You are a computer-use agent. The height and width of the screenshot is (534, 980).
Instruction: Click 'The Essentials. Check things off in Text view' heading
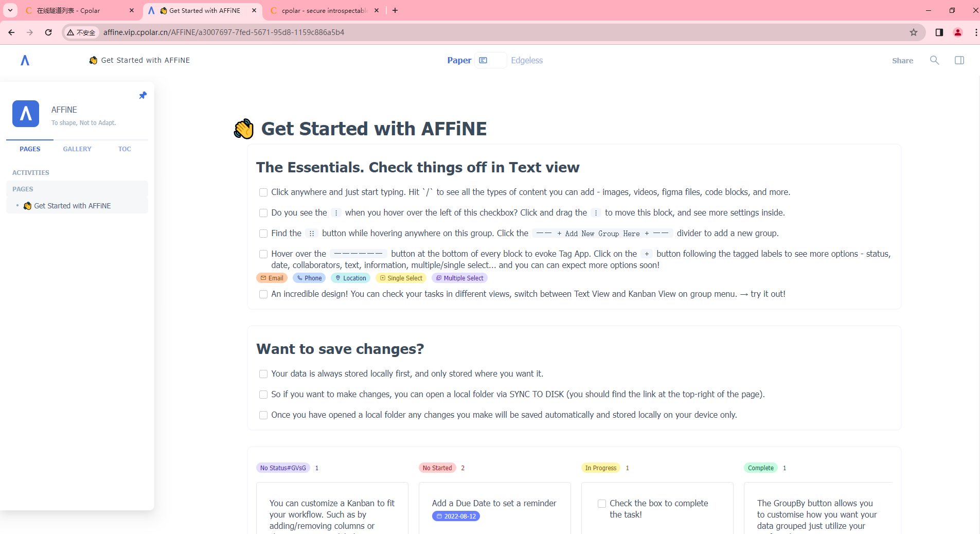tap(418, 167)
